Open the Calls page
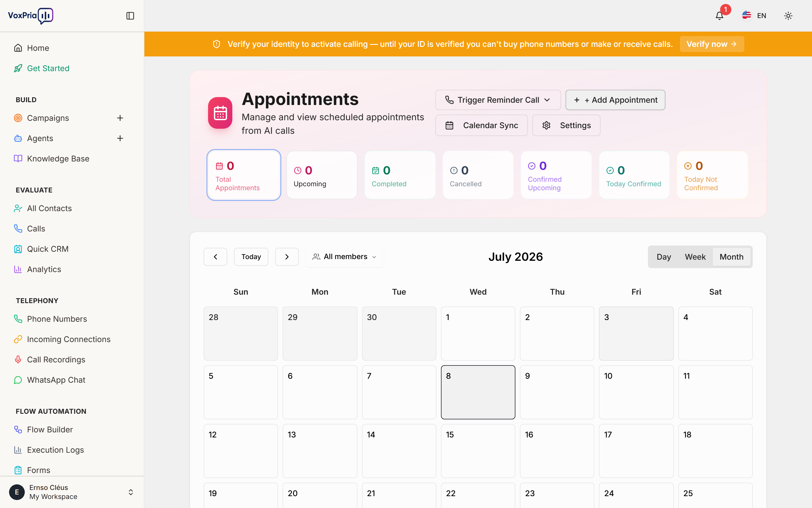This screenshot has height=508, width=812. pos(71,229)
